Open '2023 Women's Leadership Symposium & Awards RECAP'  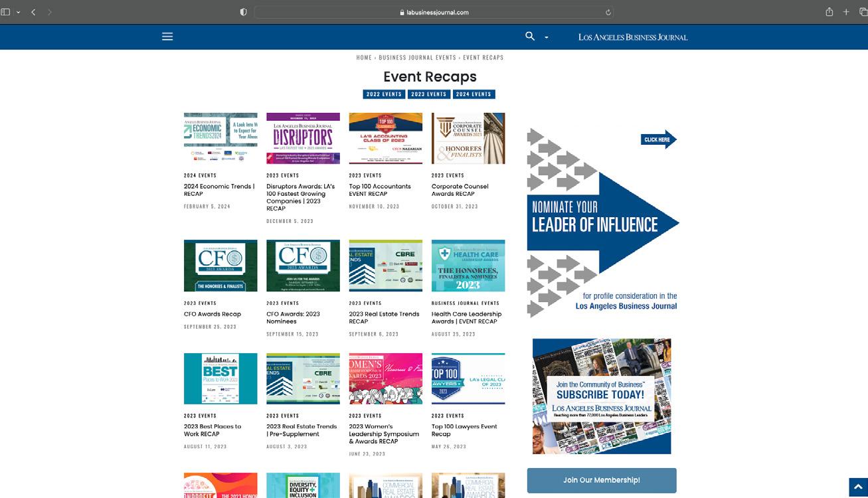[x=385, y=434]
